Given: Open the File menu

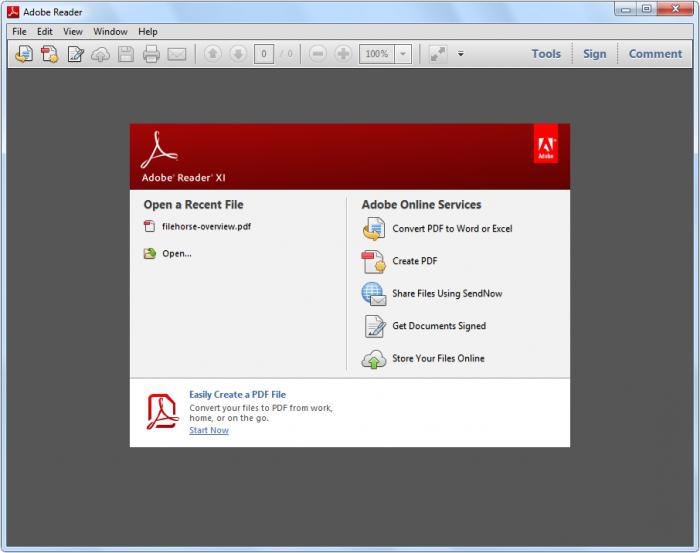Looking at the screenshot, I should (19, 32).
